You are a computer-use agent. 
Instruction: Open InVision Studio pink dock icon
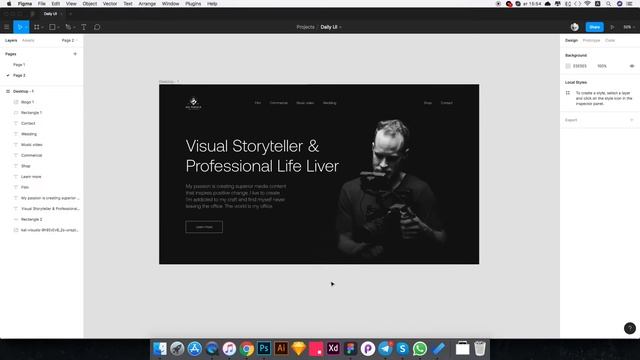coord(316,349)
